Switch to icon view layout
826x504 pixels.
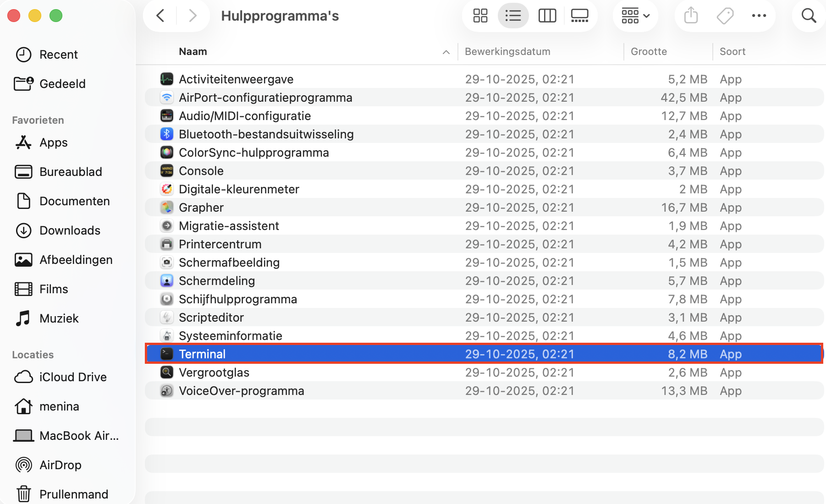[480, 15]
